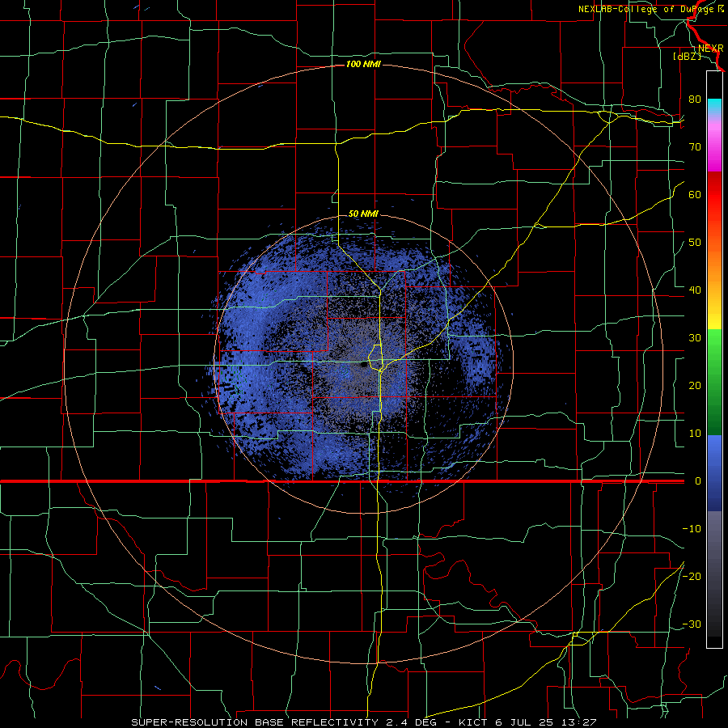Click the 0 value on dBZ scale
Screen dimensions: 728x728
tap(698, 481)
